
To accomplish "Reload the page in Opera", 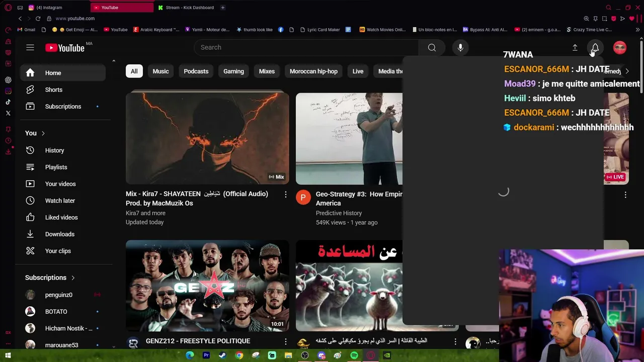I will point(38,19).
